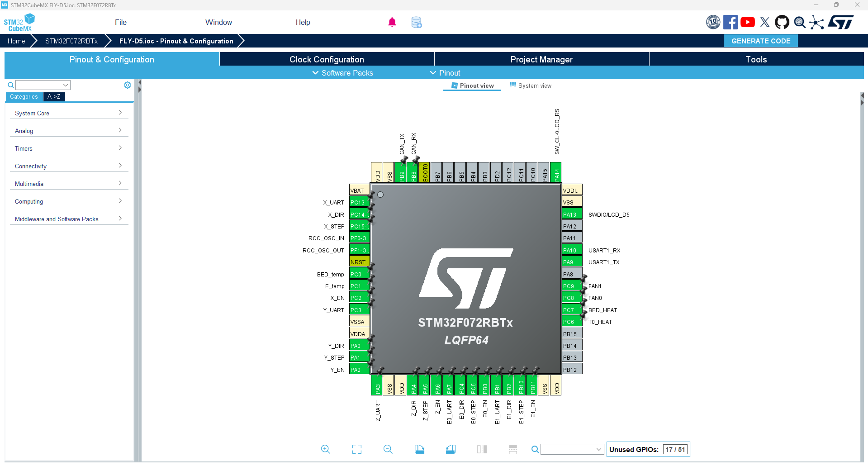Select pin PA13 on the chip
The image size is (868, 466).
coord(572,214)
